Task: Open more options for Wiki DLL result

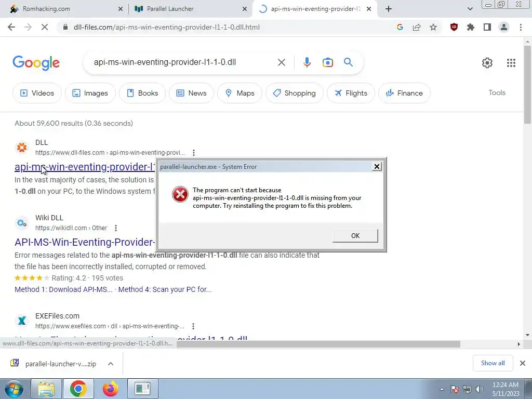Action: 116,228
